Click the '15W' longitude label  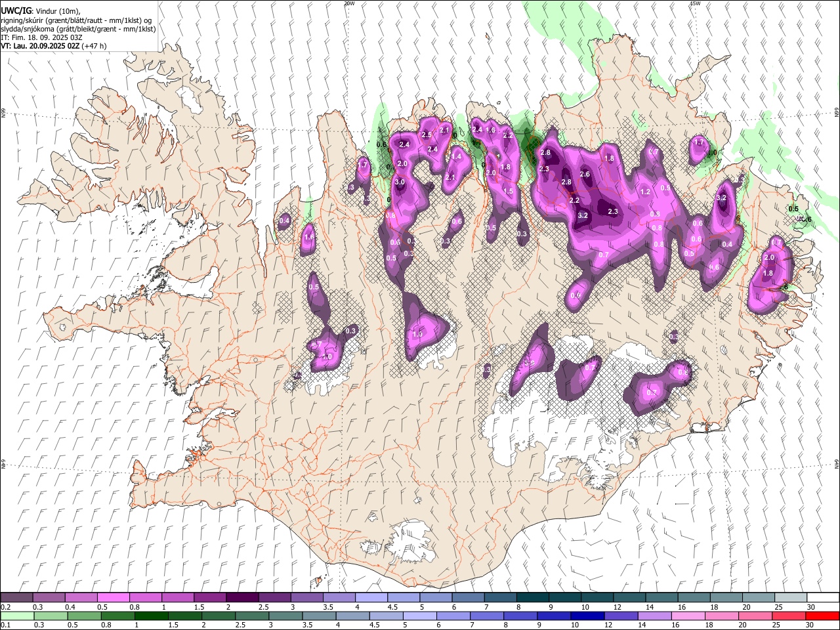tap(695, 3)
